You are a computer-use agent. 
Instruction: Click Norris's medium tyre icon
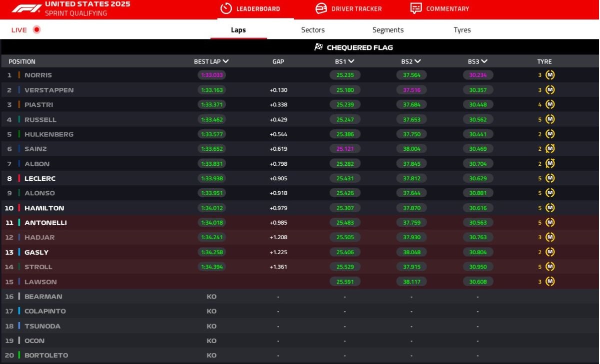pyautogui.click(x=550, y=75)
